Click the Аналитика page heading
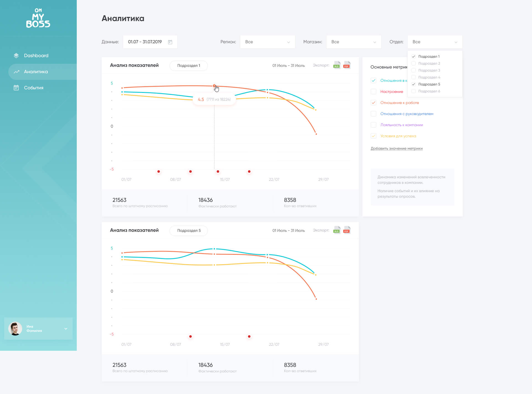This screenshot has height=394, width=532. click(x=123, y=18)
